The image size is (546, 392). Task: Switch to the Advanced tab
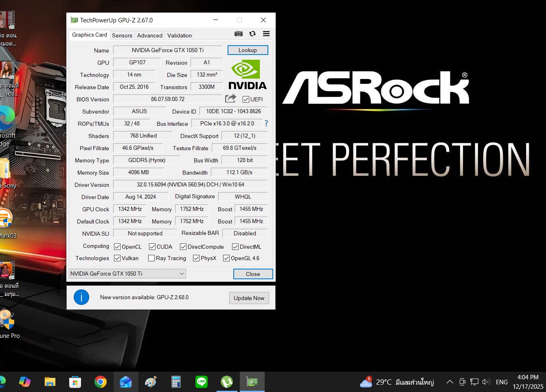pyautogui.click(x=149, y=35)
